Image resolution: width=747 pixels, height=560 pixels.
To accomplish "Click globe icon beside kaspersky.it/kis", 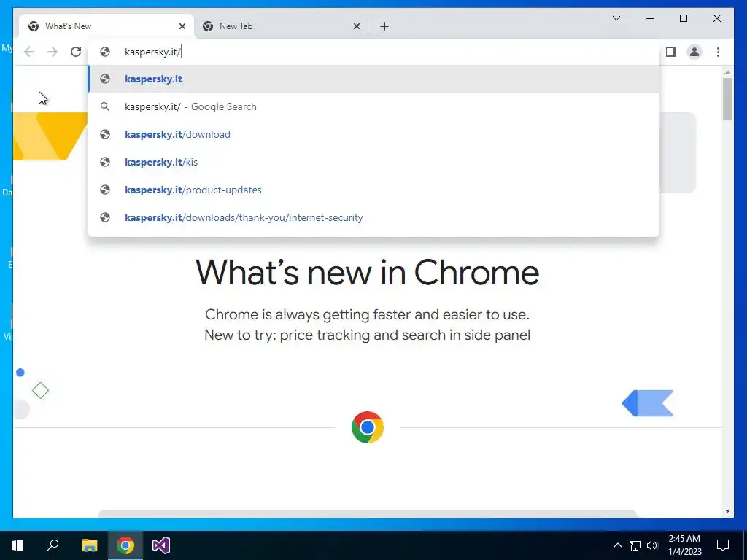I will pyautogui.click(x=105, y=162).
